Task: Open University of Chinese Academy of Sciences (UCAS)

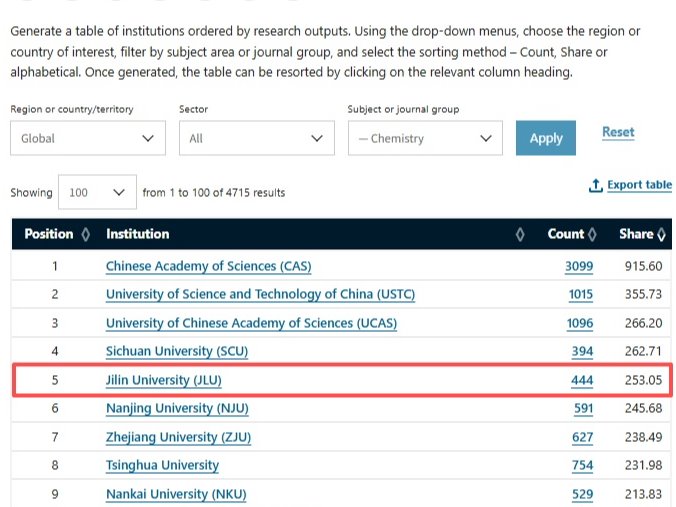Action: coord(251,323)
